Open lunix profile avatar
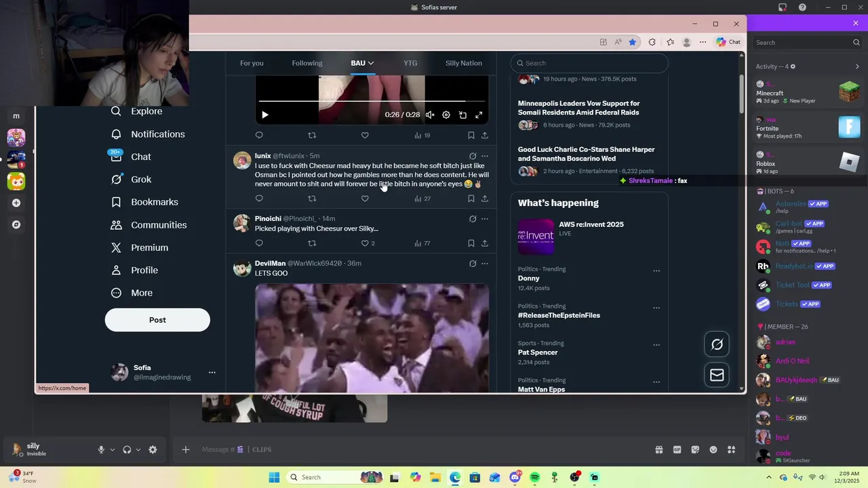Screen dimensions: 868x488 click(x=242, y=160)
